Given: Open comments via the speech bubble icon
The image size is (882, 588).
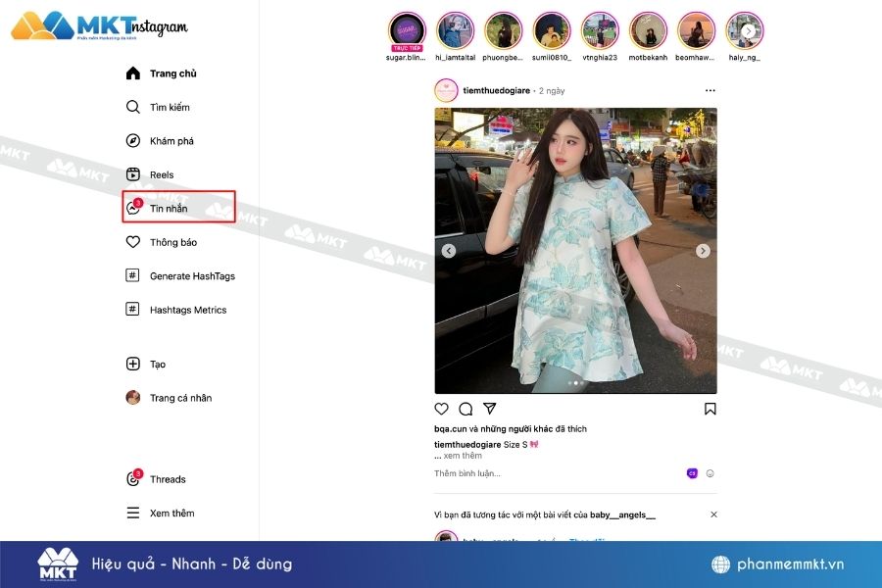Looking at the screenshot, I should pyautogui.click(x=465, y=409).
